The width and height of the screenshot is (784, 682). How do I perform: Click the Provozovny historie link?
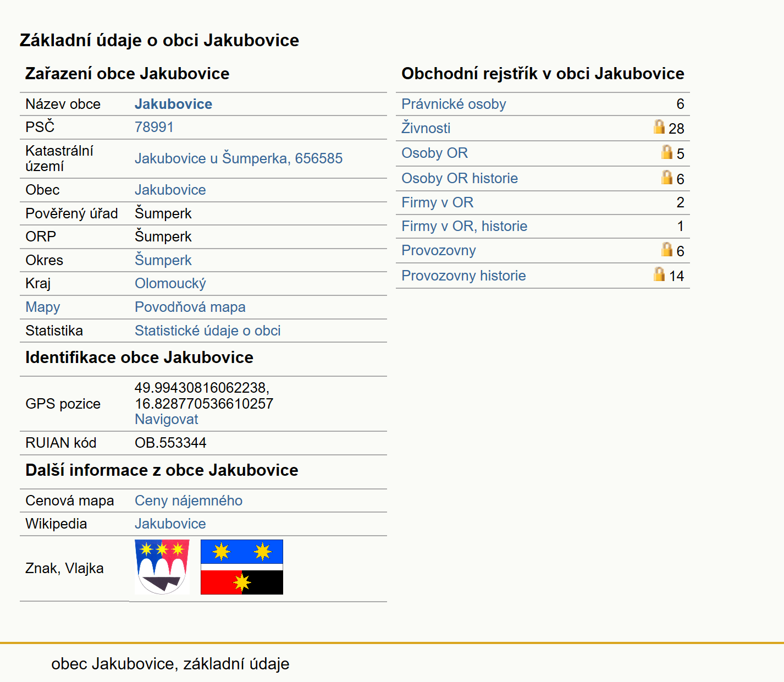click(463, 276)
